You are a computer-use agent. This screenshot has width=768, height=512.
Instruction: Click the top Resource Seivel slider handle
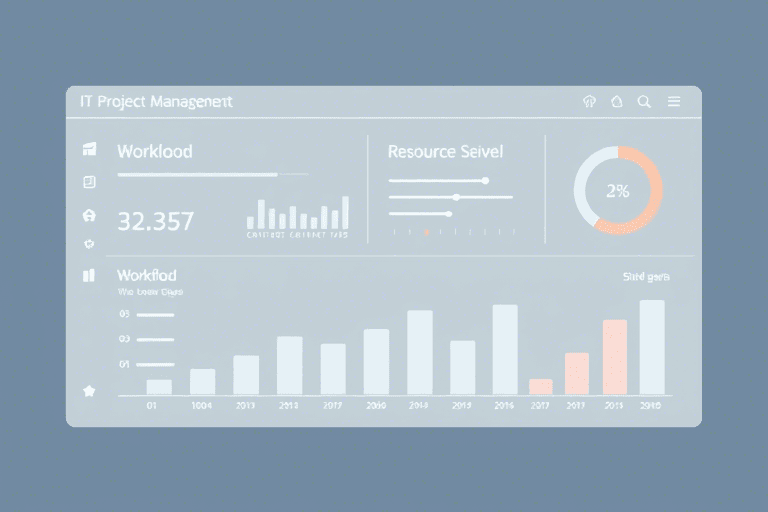[x=485, y=181]
